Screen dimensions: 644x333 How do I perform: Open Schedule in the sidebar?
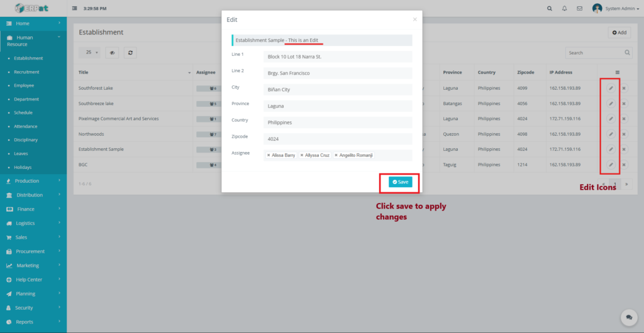pyautogui.click(x=23, y=112)
